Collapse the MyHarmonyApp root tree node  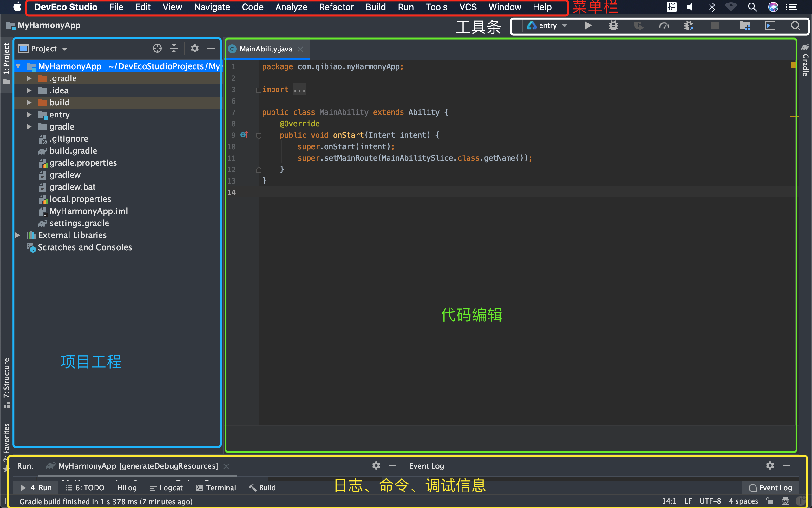tap(18, 66)
